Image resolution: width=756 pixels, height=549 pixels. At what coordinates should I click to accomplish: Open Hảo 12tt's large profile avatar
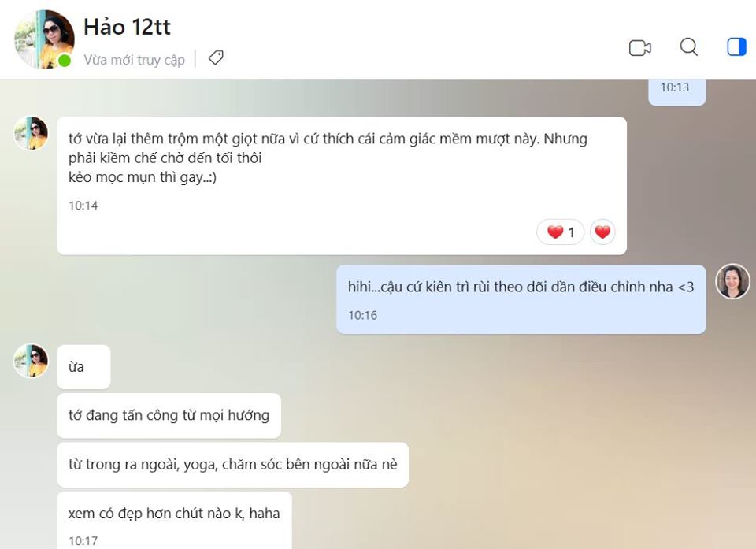pos(44,39)
